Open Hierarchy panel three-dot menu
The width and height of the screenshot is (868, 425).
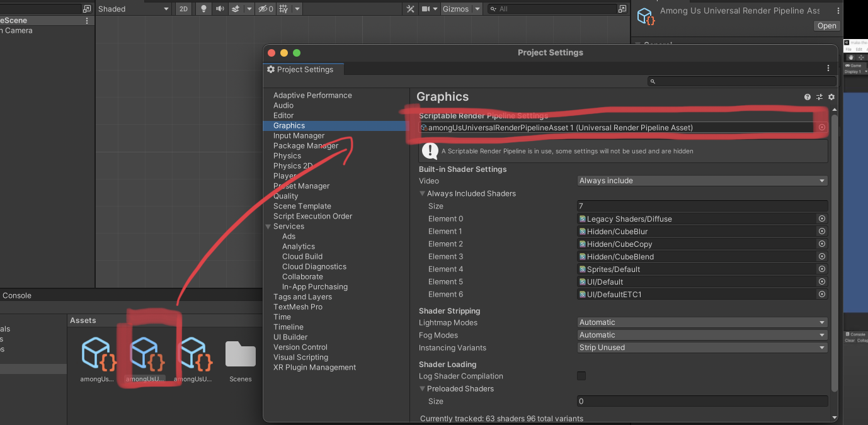(87, 20)
